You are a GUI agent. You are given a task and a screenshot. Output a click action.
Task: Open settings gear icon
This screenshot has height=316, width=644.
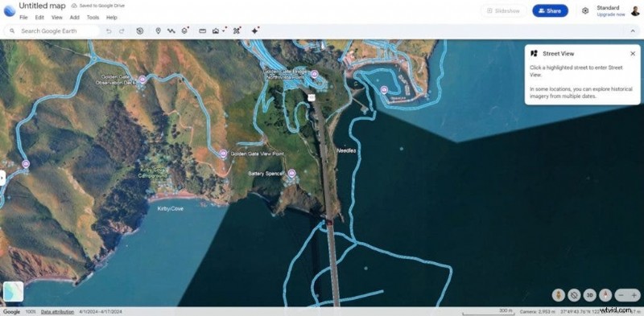pos(585,11)
